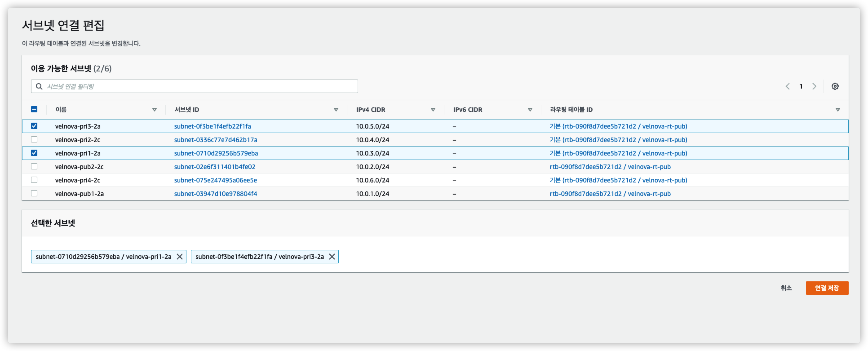868x351 pixels.
Task: Check the velnova-pub1-2a subnet checkbox
Action: tap(34, 193)
